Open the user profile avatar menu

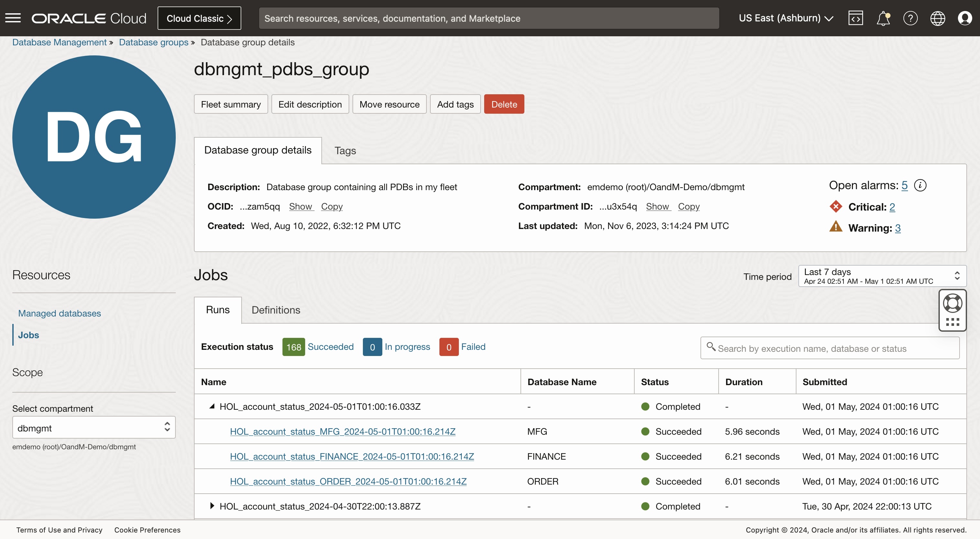964,18
